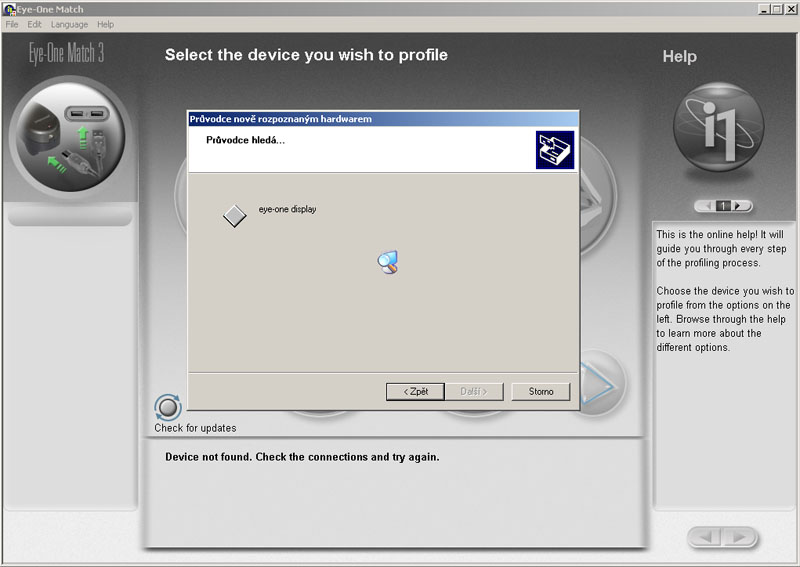Go to previous help page arrow
Viewport: 800px width, 567px height.
click(x=706, y=206)
